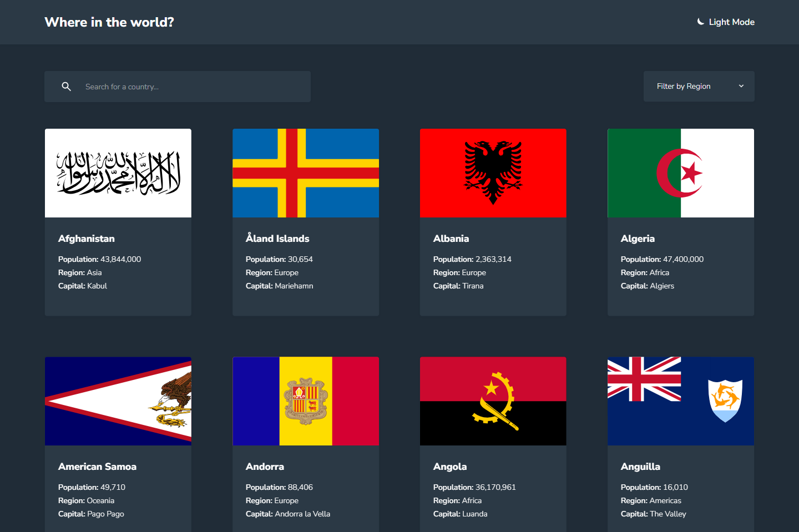Select the American Samoa country name
Screen dimensions: 799x532
pos(97,467)
